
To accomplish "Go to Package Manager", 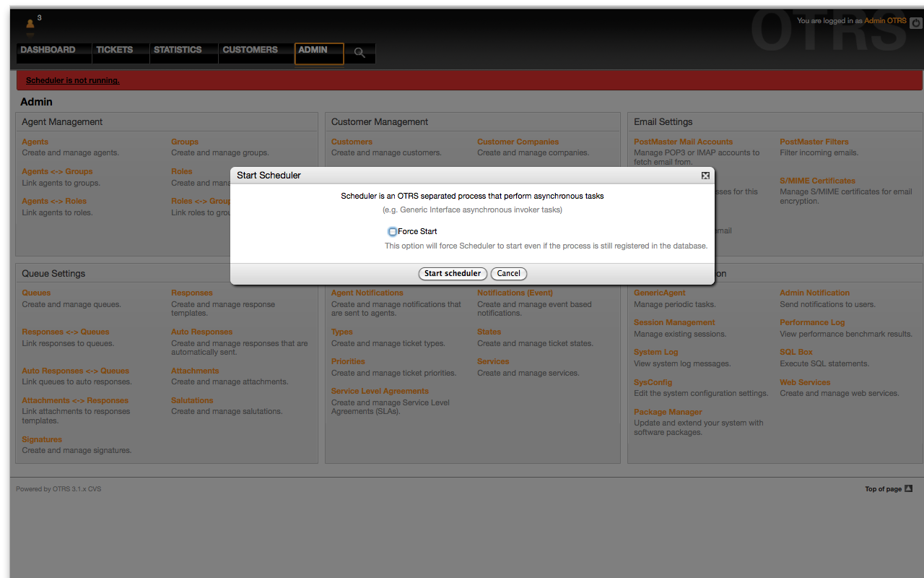I will 668,412.
